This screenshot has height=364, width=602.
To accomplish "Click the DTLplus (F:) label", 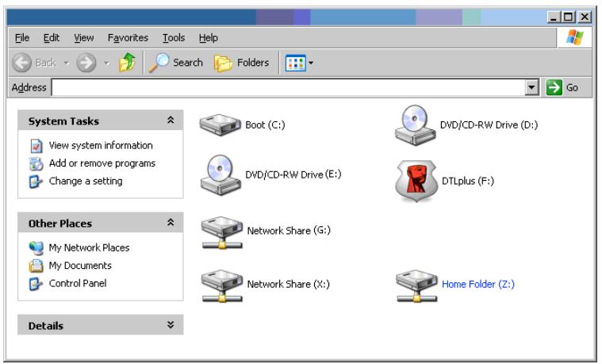I will pos(468,181).
